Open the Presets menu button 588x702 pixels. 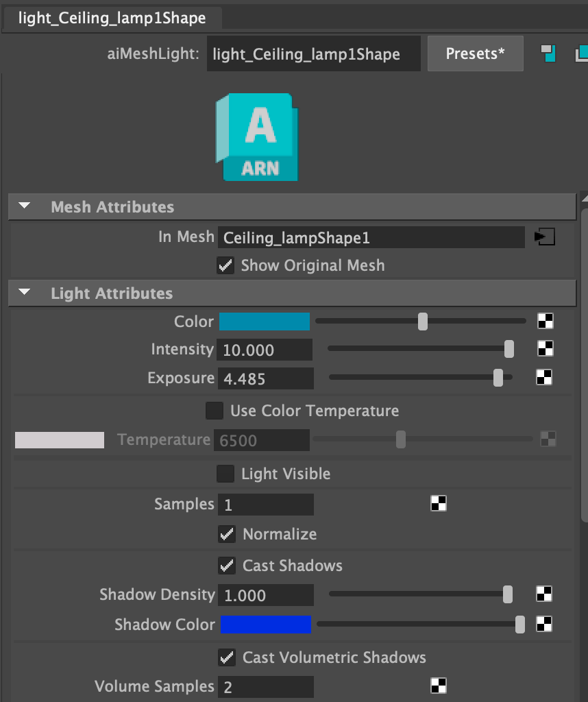[475, 53]
